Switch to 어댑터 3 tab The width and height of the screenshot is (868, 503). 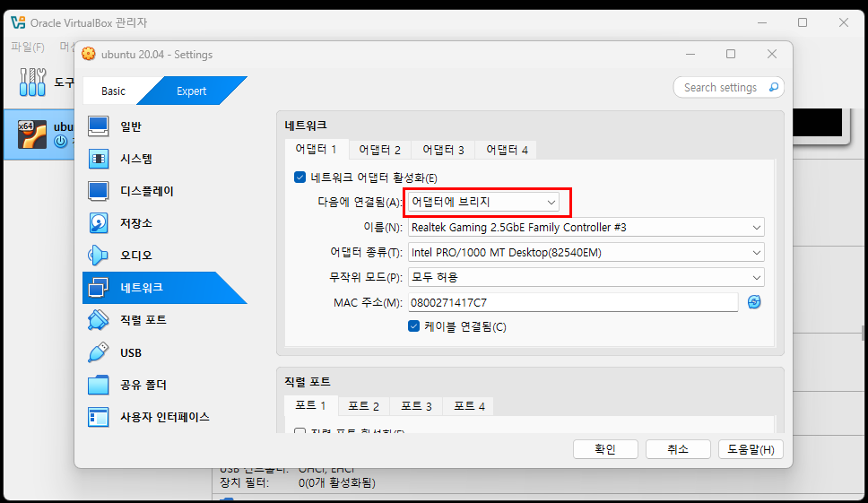[x=443, y=150]
